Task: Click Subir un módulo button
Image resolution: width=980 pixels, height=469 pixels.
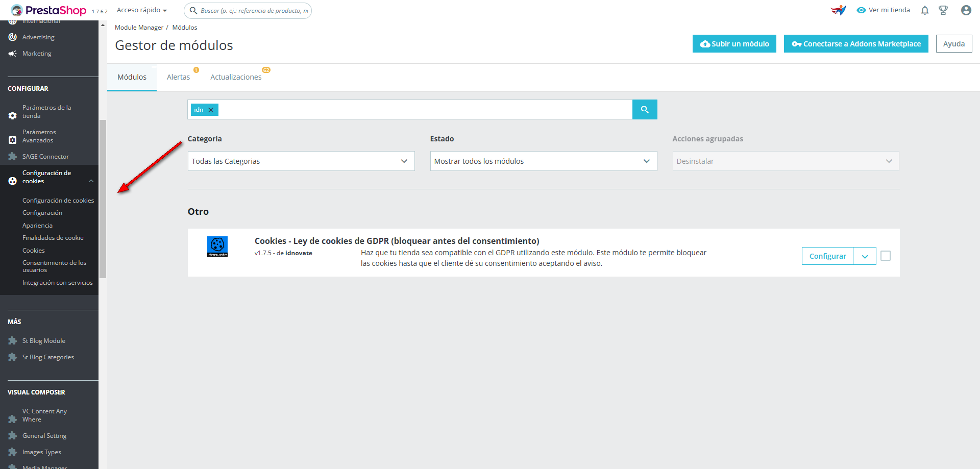Action: tap(734, 44)
